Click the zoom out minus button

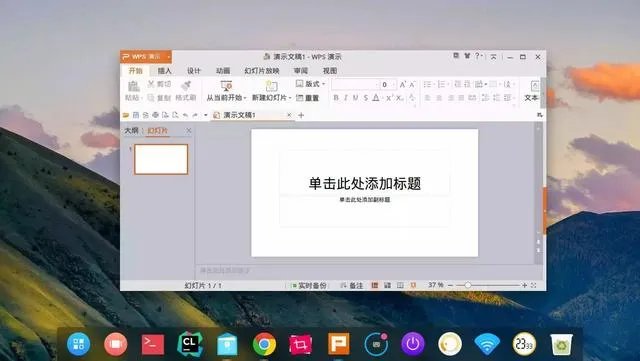click(450, 285)
